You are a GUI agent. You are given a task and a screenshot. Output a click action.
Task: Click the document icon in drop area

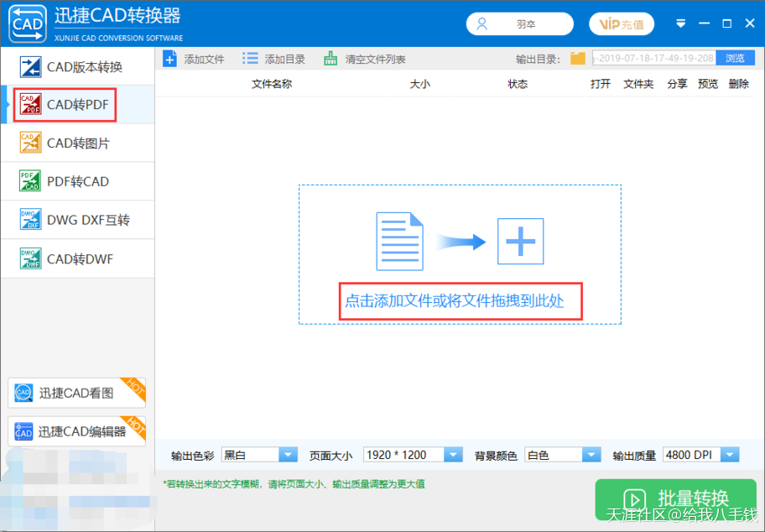tap(399, 241)
